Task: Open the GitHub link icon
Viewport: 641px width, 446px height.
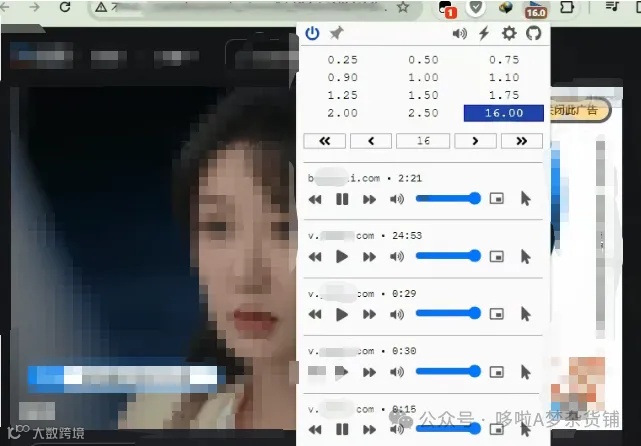Action: [533, 33]
